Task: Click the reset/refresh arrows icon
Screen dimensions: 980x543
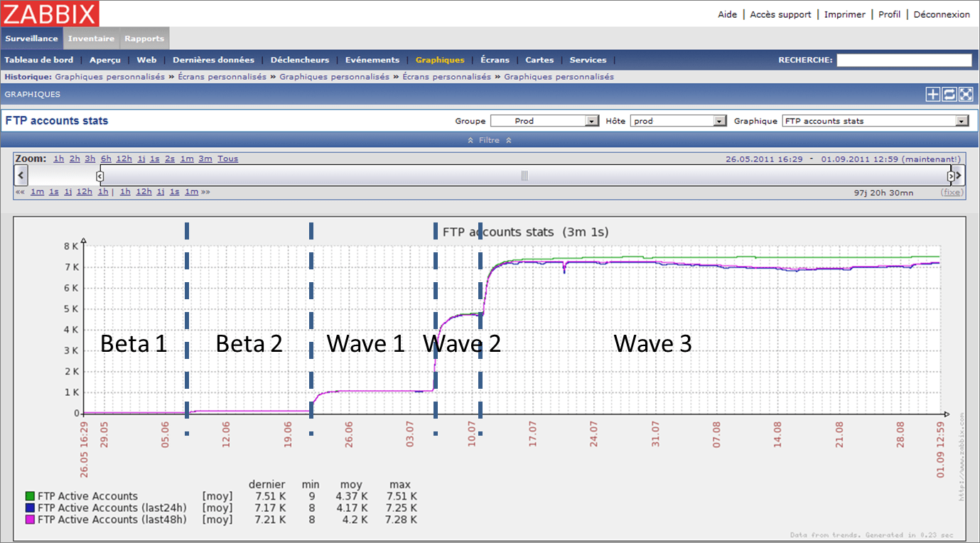Action: (949, 95)
